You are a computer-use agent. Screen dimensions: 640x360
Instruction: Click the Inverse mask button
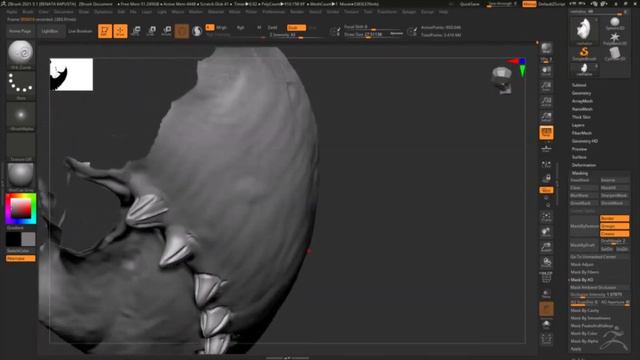pyautogui.click(x=614, y=180)
